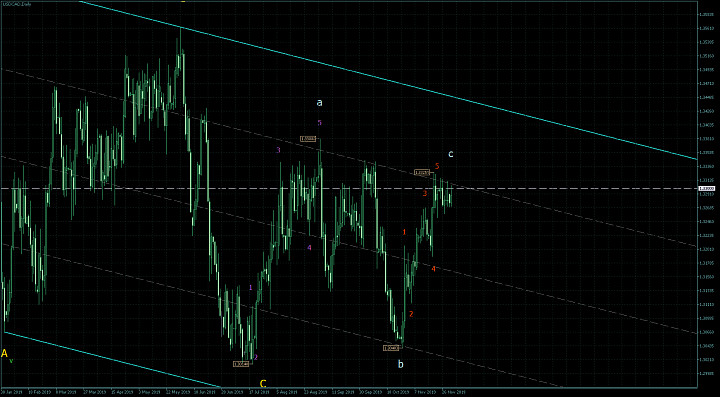Screen dimensions: 720x397
Task: Click the small green arrow beneath yellow A
Action: tap(11, 361)
